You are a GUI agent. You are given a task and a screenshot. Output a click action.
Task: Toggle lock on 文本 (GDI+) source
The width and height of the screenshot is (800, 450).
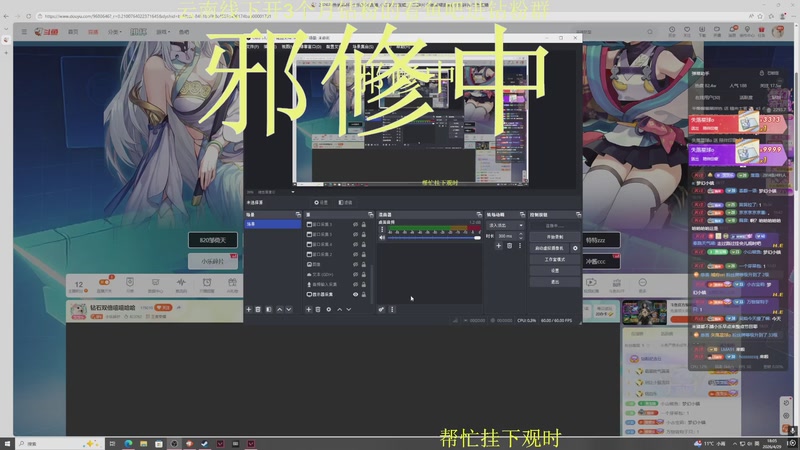point(363,274)
